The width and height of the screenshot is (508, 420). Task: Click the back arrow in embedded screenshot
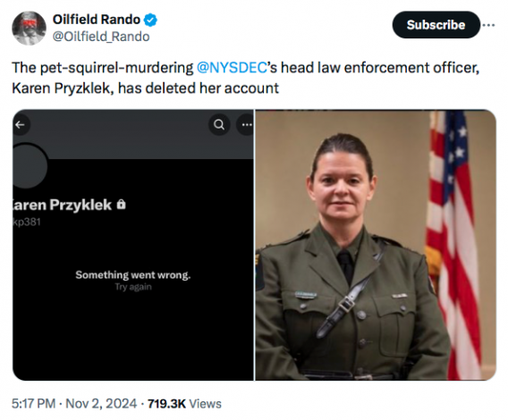point(21,125)
